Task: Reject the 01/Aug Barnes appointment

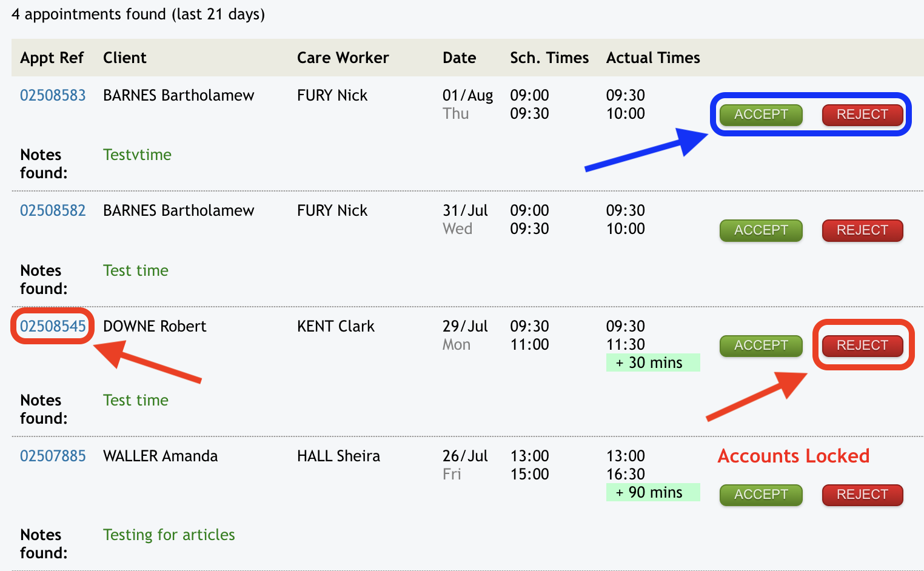Action: (x=862, y=115)
